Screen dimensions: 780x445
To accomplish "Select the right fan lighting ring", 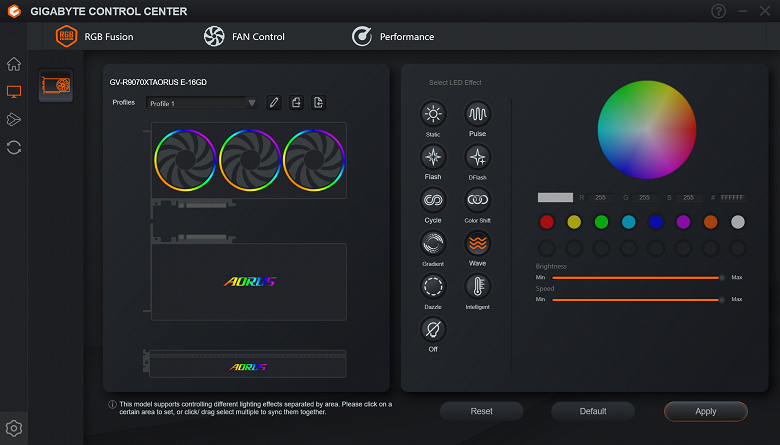I will 314,160.
